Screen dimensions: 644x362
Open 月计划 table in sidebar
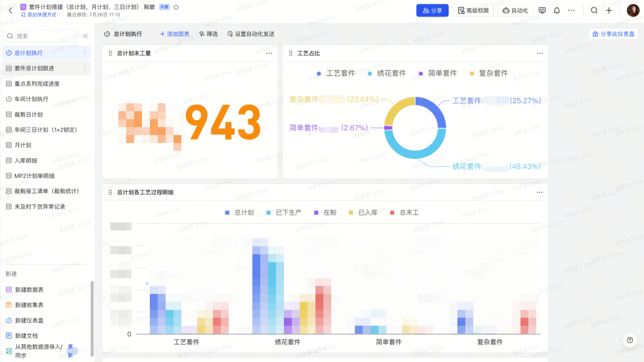pos(23,145)
